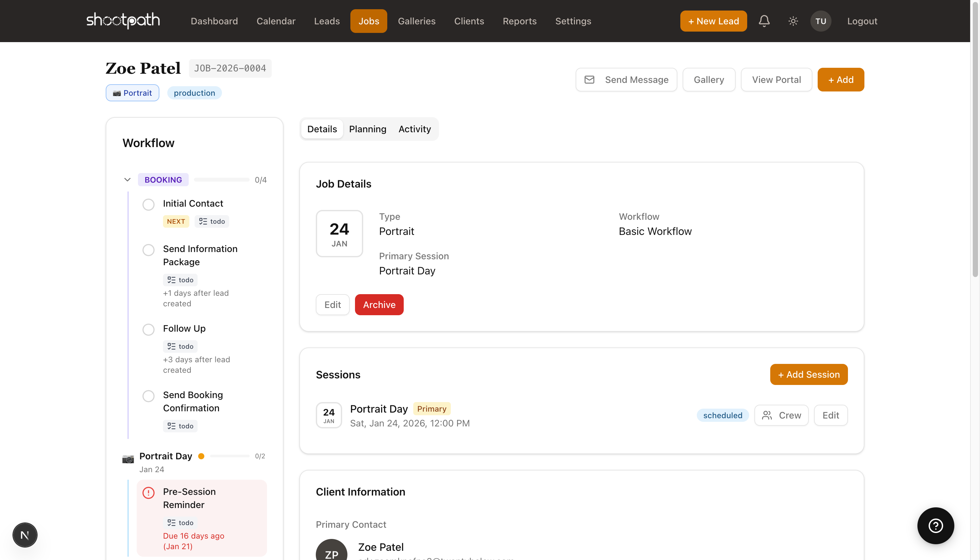Open the help question mark bubble
This screenshot has height=560, width=980.
(x=935, y=525)
